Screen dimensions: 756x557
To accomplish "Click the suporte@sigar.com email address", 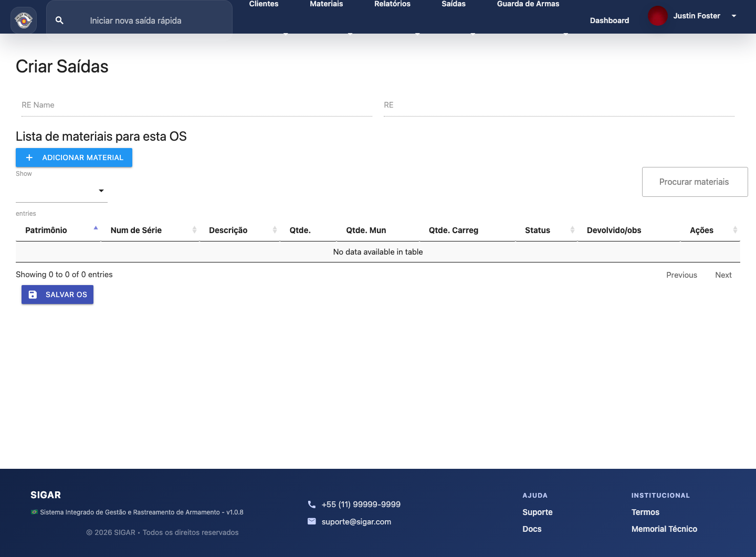I will [x=356, y=522].
